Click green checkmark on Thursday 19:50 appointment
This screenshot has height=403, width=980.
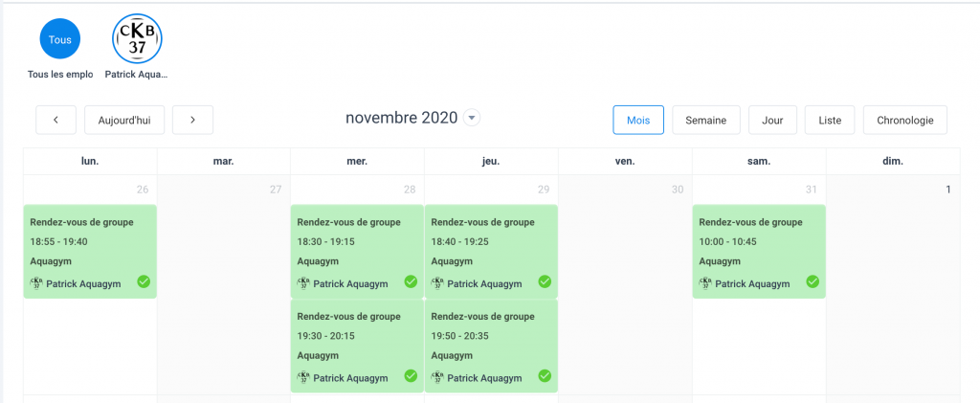point(545,376)
